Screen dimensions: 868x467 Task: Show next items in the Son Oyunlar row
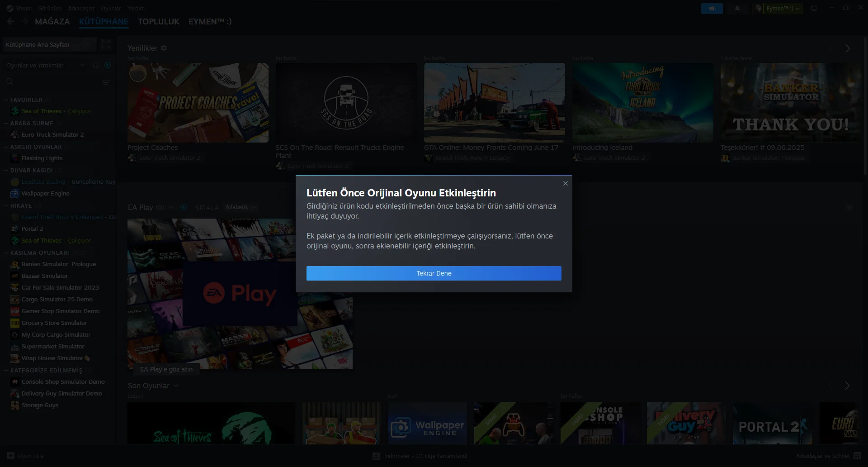[848, 386]
